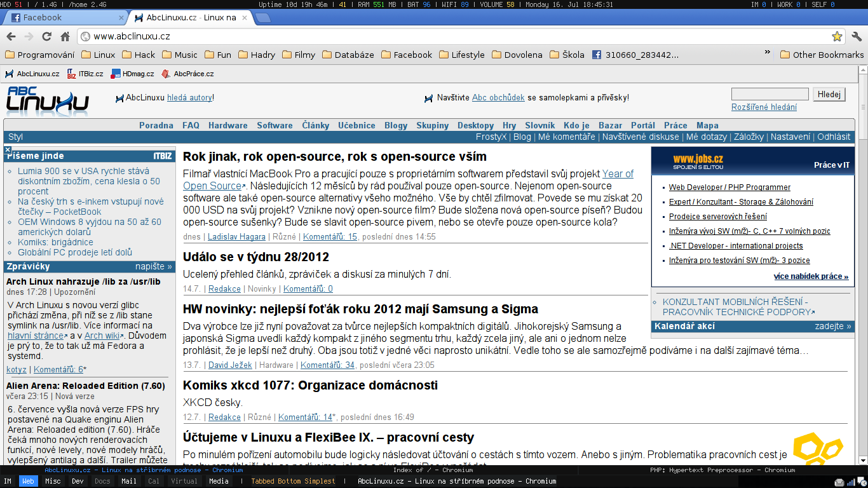
Task: Open the mail envelope tray icon
Action: coord(839,482)
